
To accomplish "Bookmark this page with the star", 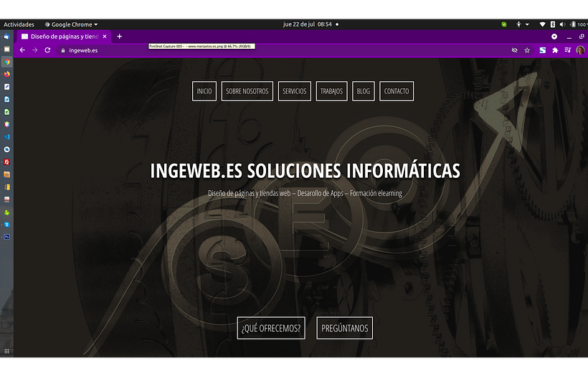I will [527, 50].
